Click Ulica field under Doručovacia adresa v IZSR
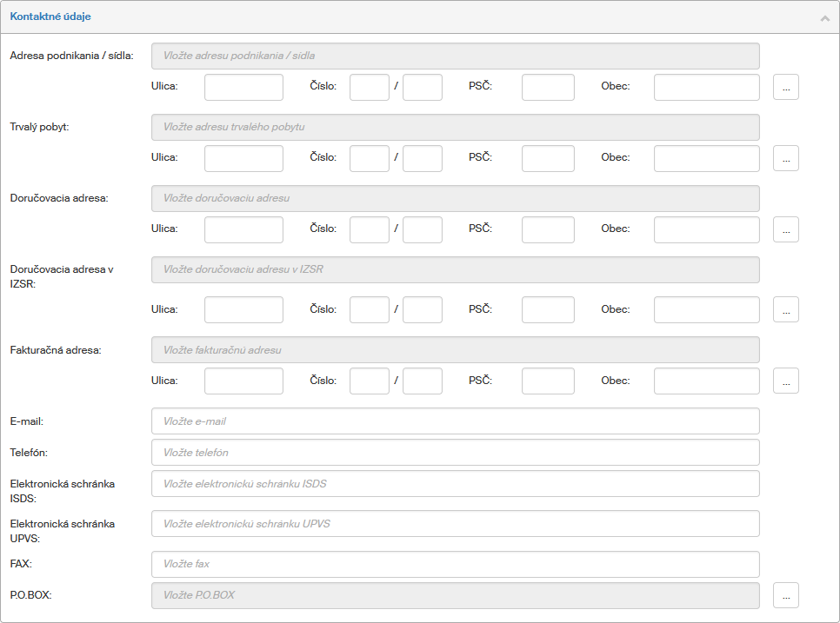This screenshot has height=623, width=840. [243, 309]
